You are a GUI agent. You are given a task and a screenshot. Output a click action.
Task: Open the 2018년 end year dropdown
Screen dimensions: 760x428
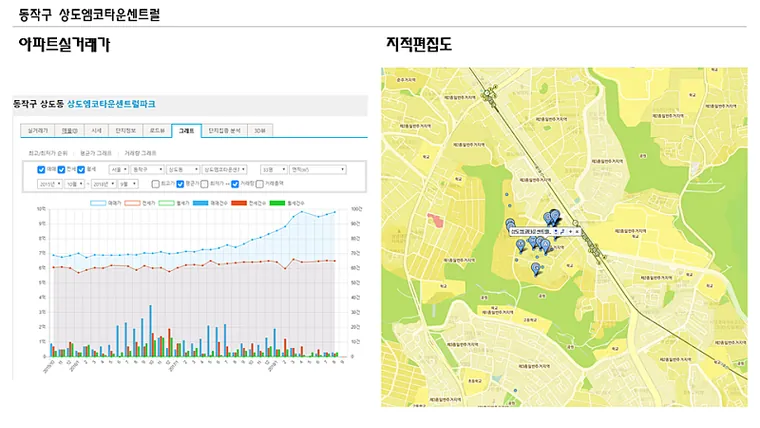click(103, 184)
